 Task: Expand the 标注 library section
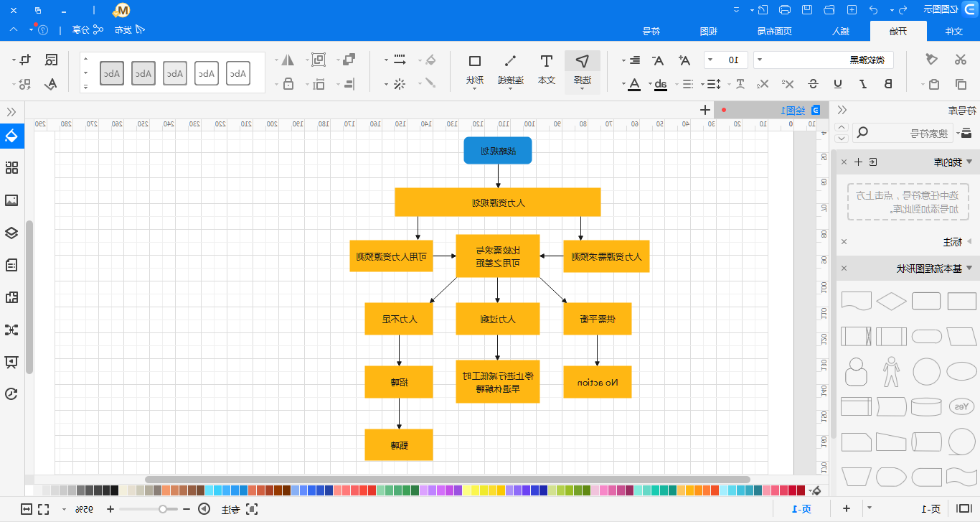tap(969, 242)
